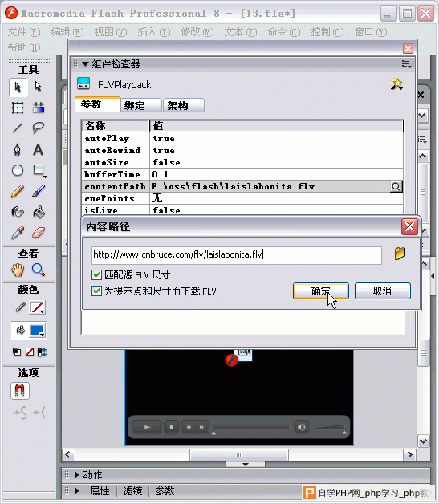Click the swap colors icon
The image size is (439, 504).
[42, 352]
